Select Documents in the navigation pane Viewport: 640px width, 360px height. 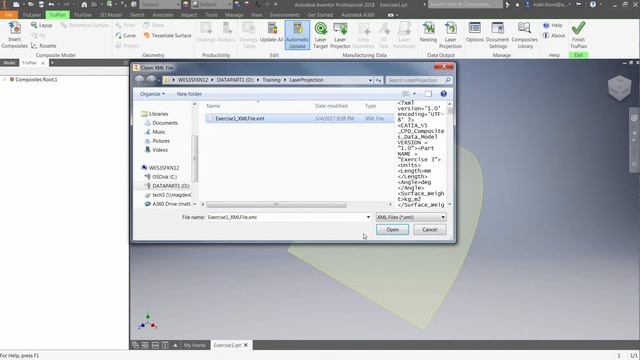click(x=162, y=123)
